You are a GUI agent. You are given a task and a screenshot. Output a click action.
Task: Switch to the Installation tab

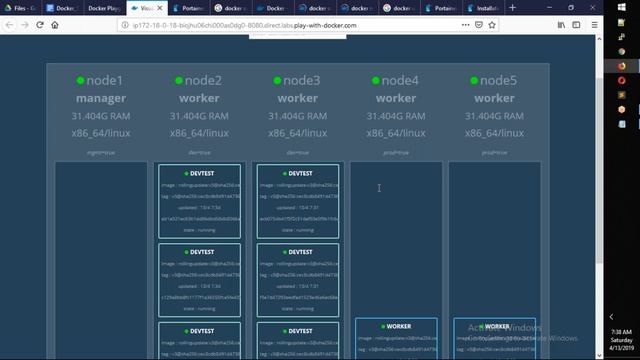(483, 8)
